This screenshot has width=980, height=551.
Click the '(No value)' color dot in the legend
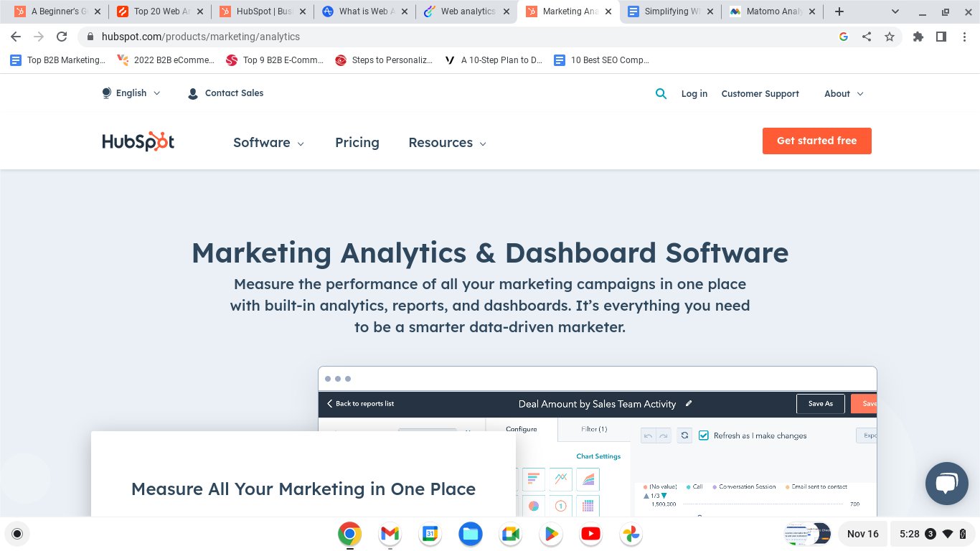[x=645, y=486]
